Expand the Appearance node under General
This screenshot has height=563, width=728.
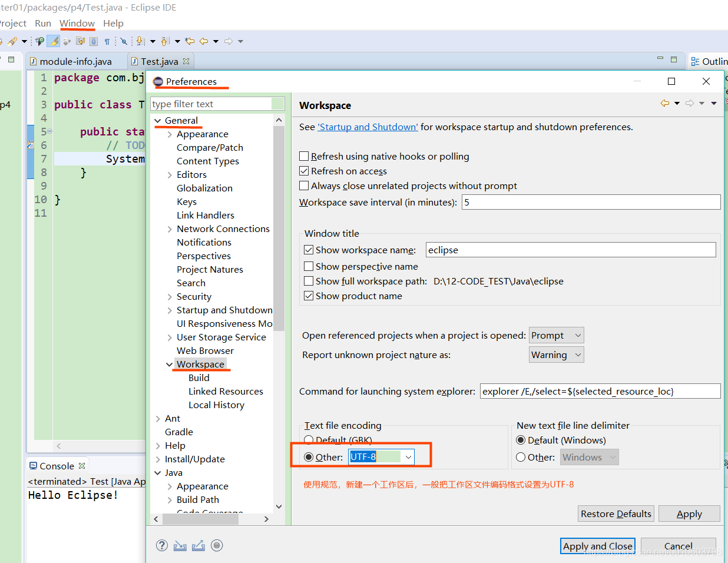(x=170, y=134)
